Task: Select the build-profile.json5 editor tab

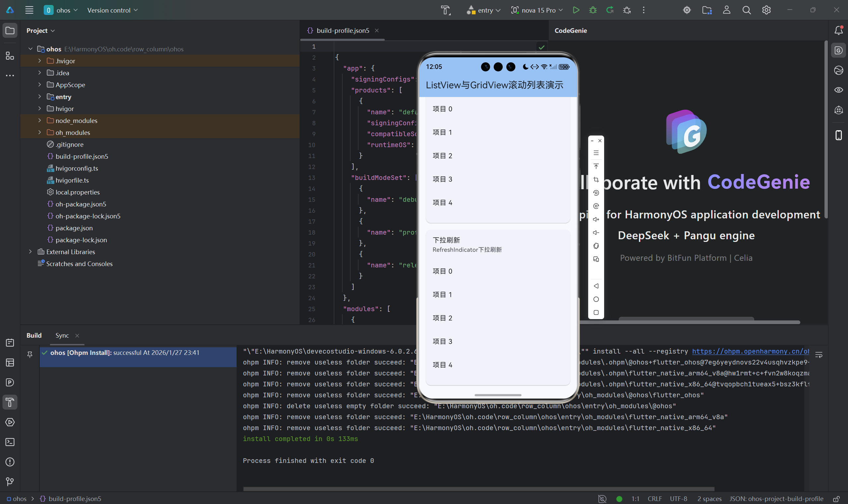Action: click(342, 30)
